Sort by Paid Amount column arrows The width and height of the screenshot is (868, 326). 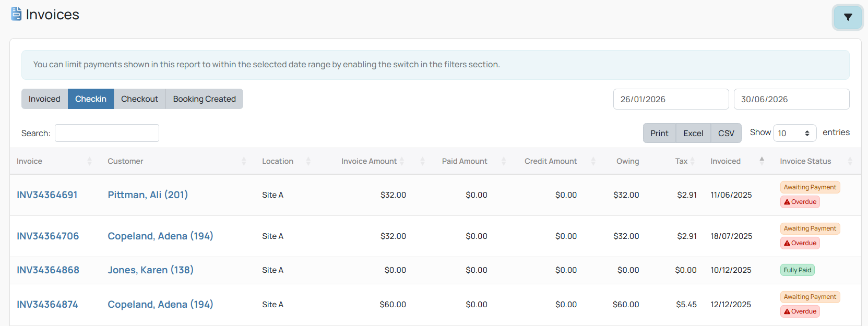pos(504,161)
